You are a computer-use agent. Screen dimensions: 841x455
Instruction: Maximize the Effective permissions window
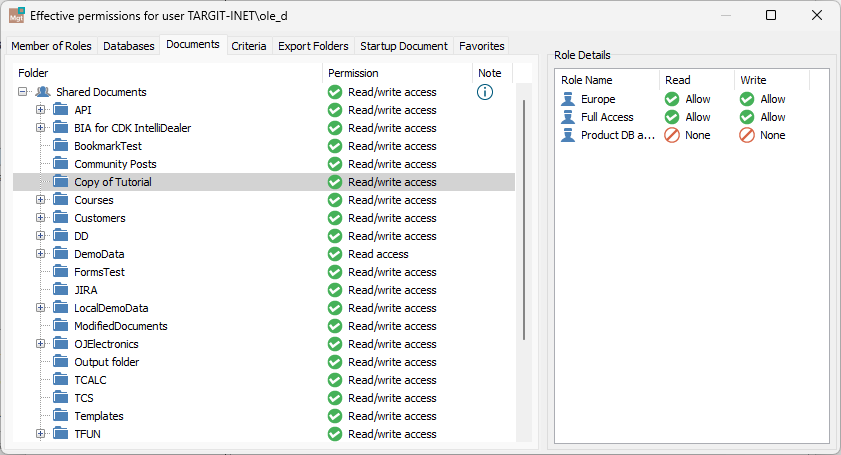coord(771,15)
